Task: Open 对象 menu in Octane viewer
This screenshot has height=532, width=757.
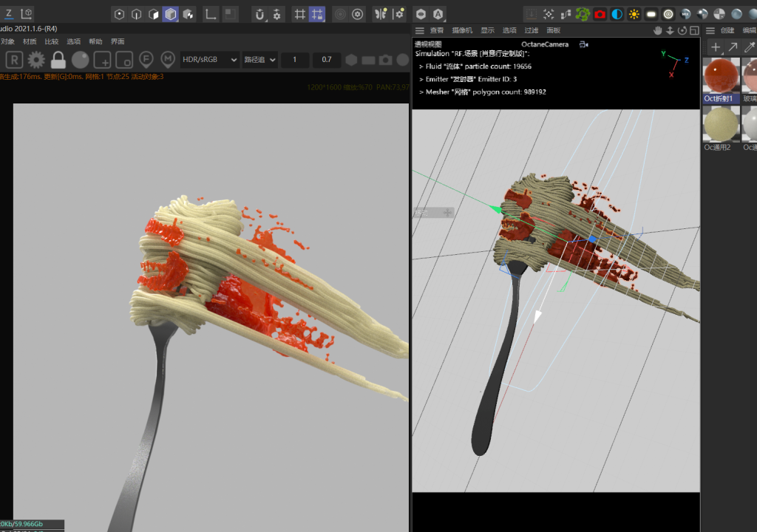Action: [7, 41]
